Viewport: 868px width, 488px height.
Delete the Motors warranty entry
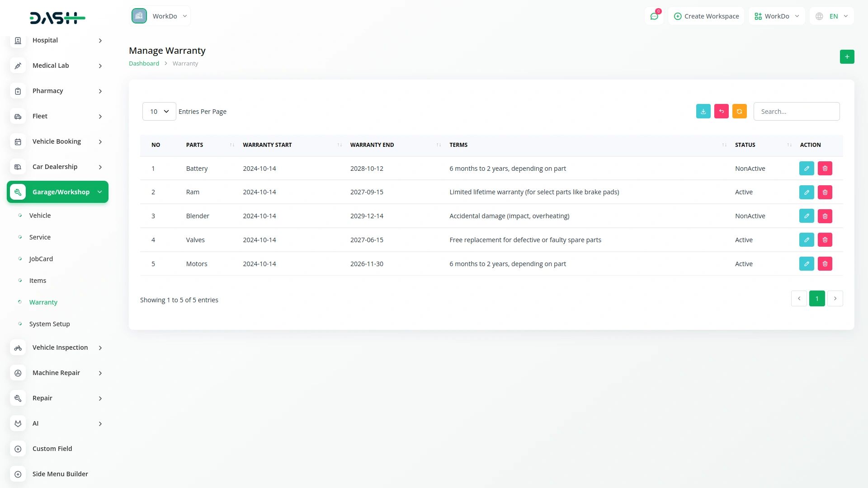click(x=825, y=264)
